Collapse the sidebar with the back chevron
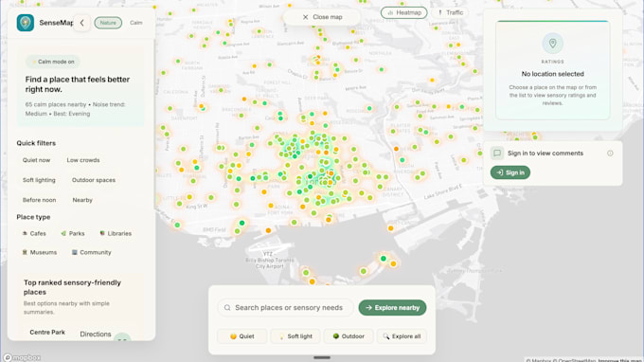Viewport: 644px width, 362px height. point(81,23)
